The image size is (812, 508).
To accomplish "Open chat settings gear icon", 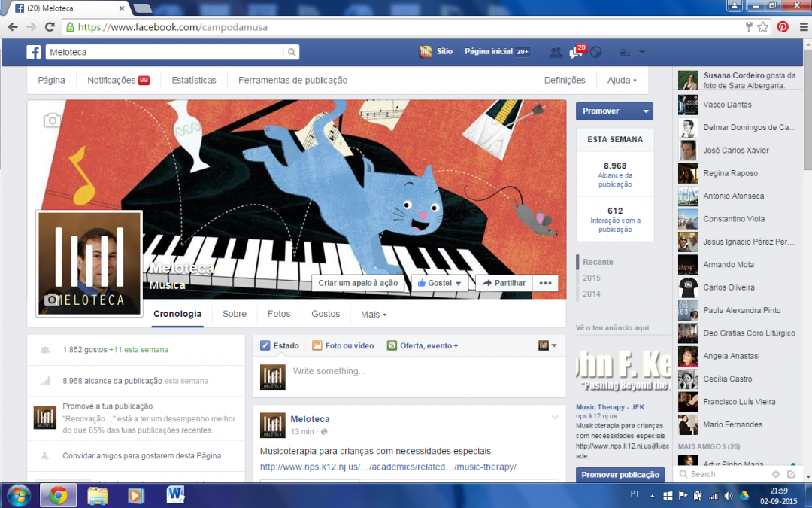I will (776, 474).
